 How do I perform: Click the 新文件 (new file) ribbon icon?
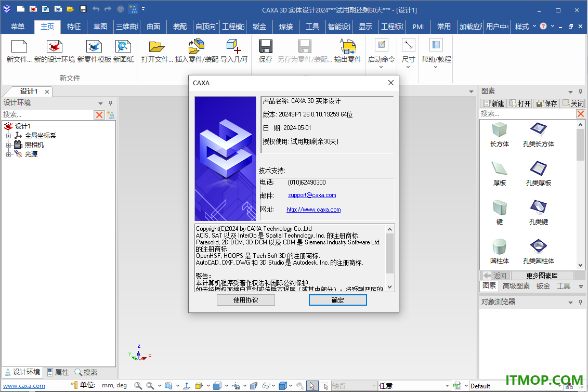[x=19, y=47]
